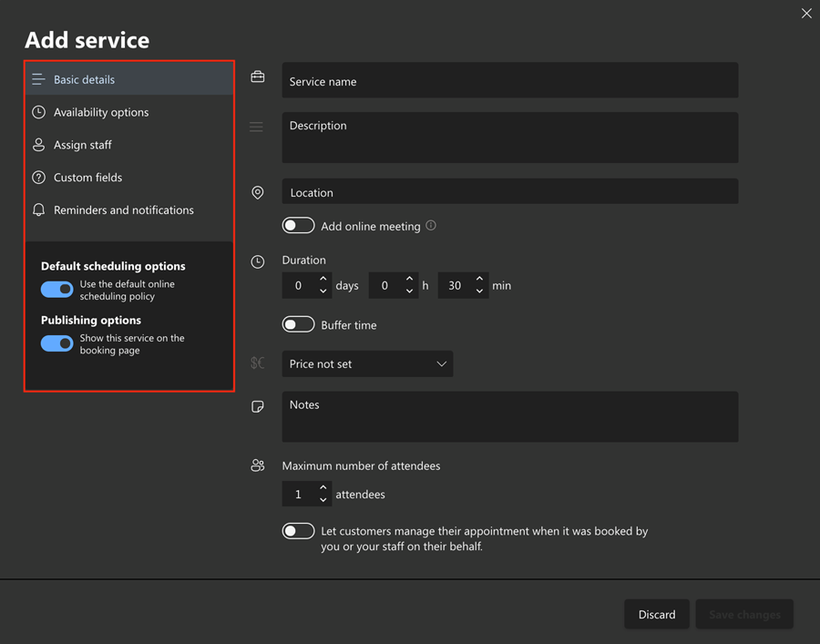Click the Custom fields question mark icon
This screenshot has width=820, height=644.
point(38,178)
